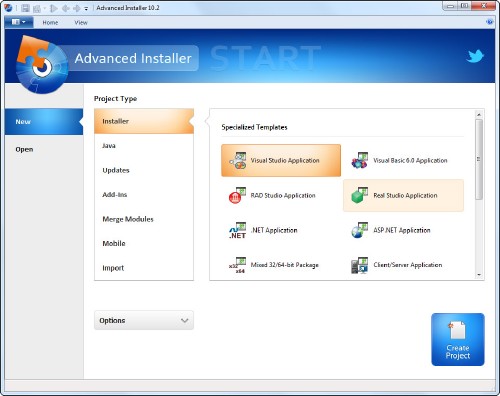500x396 pixels.
Task: Choose the RAD Studio Application icon
Action: [x=237, y=195]
